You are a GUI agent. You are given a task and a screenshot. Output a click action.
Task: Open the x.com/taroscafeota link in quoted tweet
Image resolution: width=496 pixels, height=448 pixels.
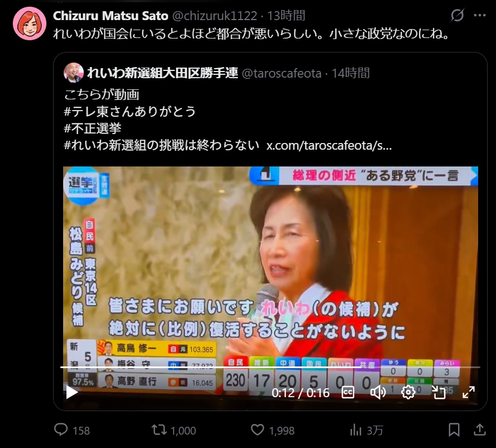click(x=329, y=145)
